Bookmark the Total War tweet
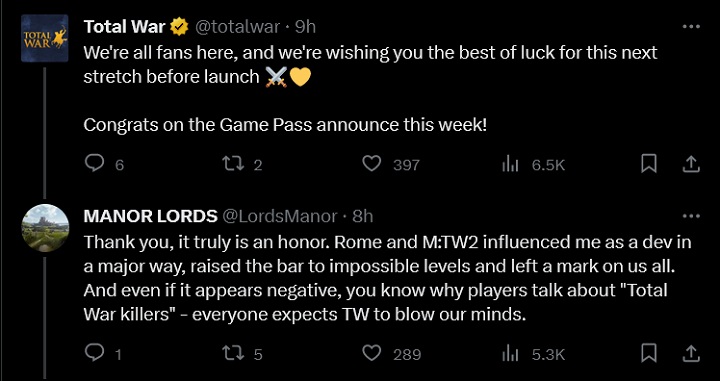This screenshot has width=720, height=381. pyautogui.click(x=648, y=164)
